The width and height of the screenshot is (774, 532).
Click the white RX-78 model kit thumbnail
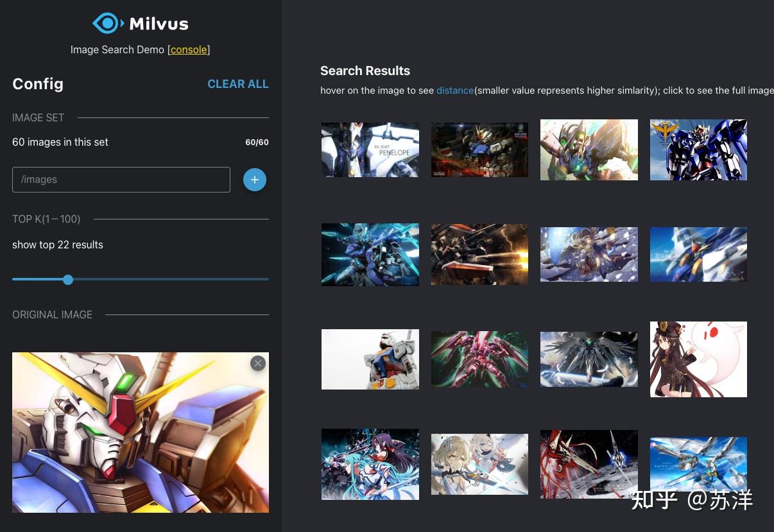(370, 359)
